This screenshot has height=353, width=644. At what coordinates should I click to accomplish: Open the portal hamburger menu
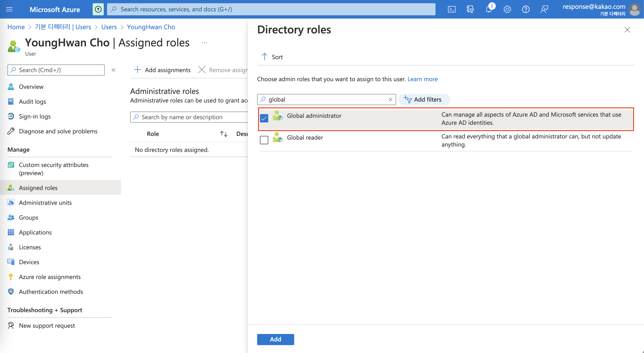click(9, 9)
